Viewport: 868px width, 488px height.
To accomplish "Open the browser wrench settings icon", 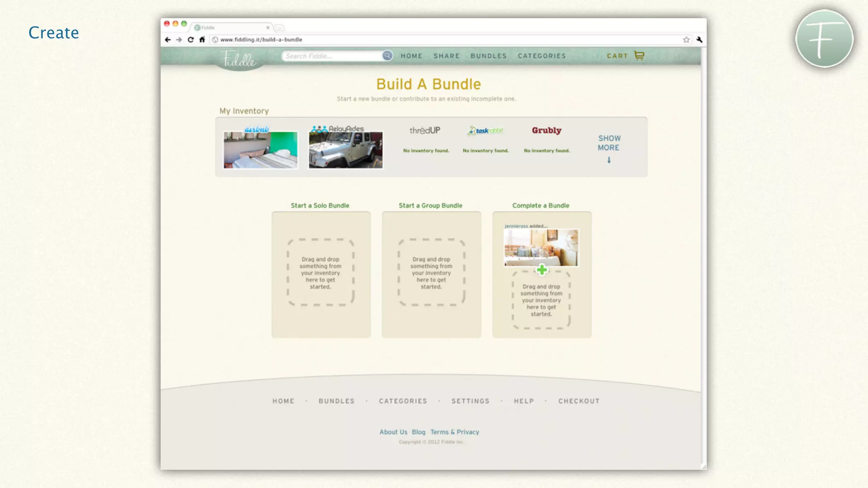I will pos(699,40).
